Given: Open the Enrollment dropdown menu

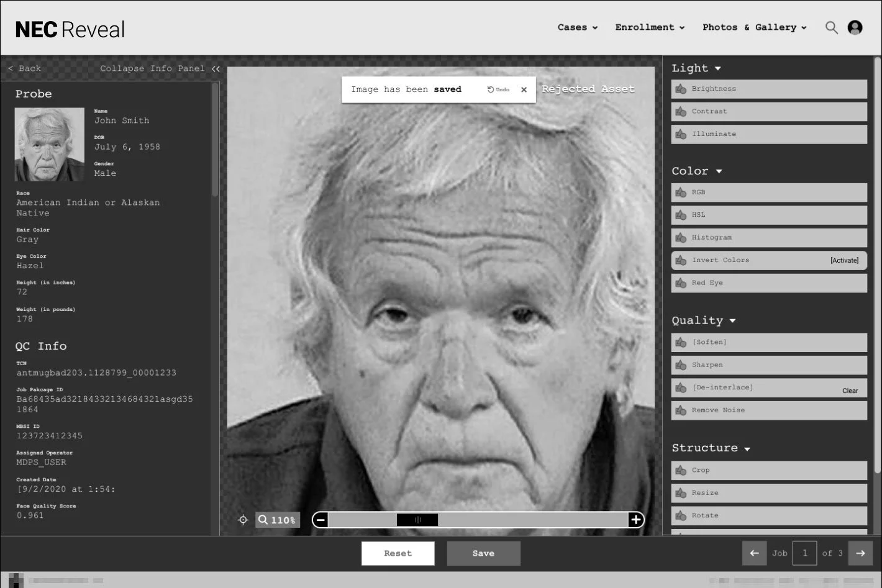Looking at the screenshot, I should pyautogui.click(x=650, y=27).
